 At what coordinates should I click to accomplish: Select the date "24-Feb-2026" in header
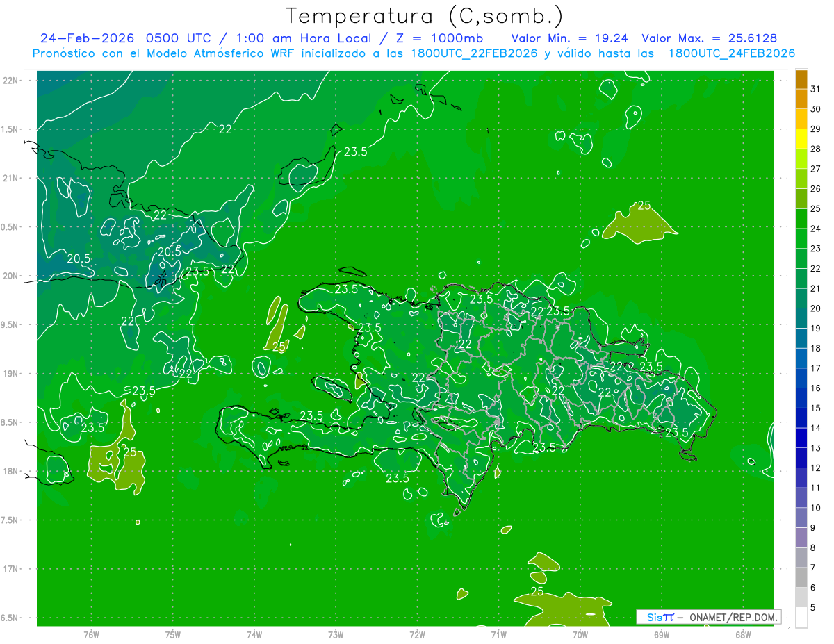click(88, 38)
